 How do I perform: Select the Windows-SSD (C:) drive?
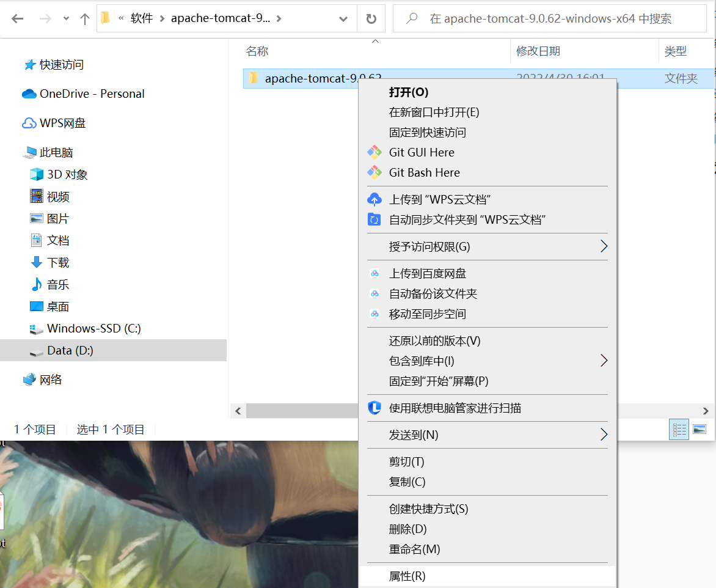(85, 328)
